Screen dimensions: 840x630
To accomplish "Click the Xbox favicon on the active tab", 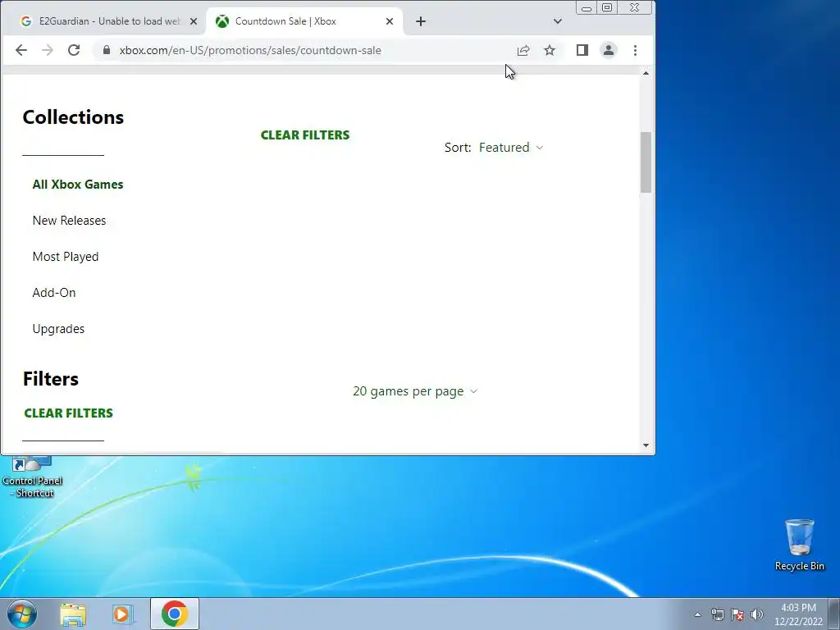I will pyautogui.click(x=222, y=21).
